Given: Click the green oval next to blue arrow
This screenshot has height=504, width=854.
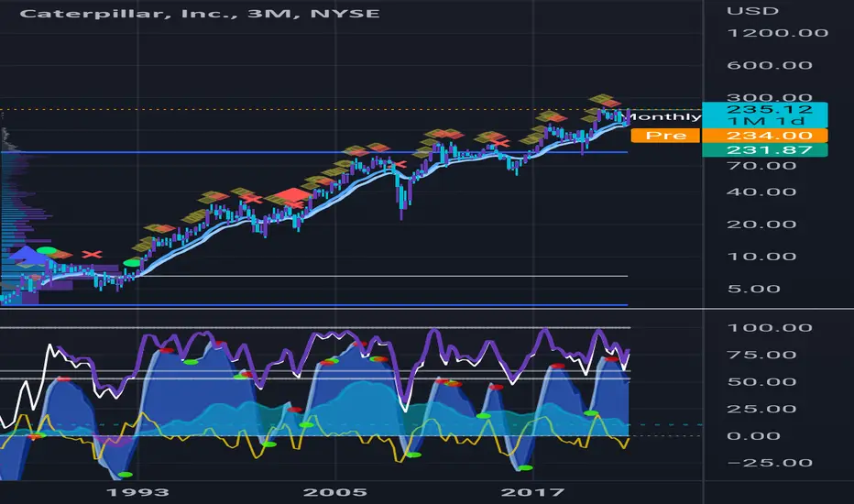Looking at the screenshot, I should point(47,251).
